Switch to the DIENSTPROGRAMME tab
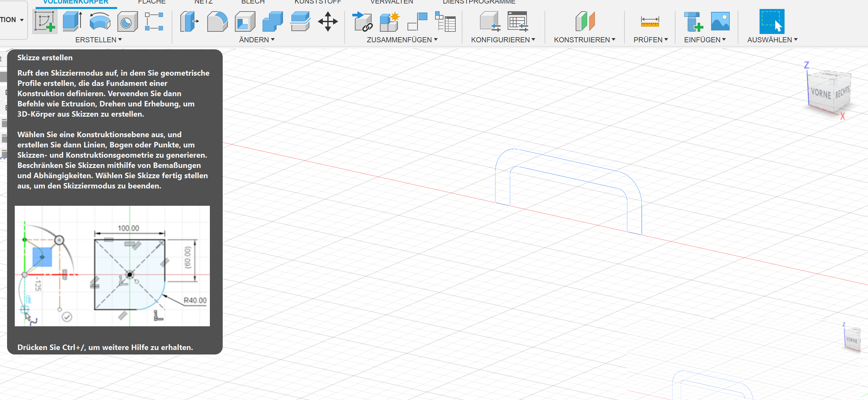This screenshot has width=868, height=400. (x=479, y=2)
